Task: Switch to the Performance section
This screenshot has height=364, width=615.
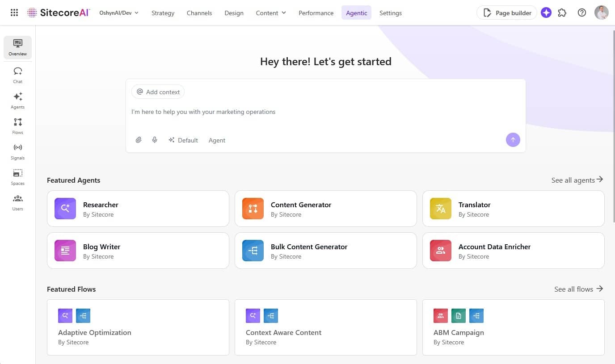Action: tap(316, 13)
